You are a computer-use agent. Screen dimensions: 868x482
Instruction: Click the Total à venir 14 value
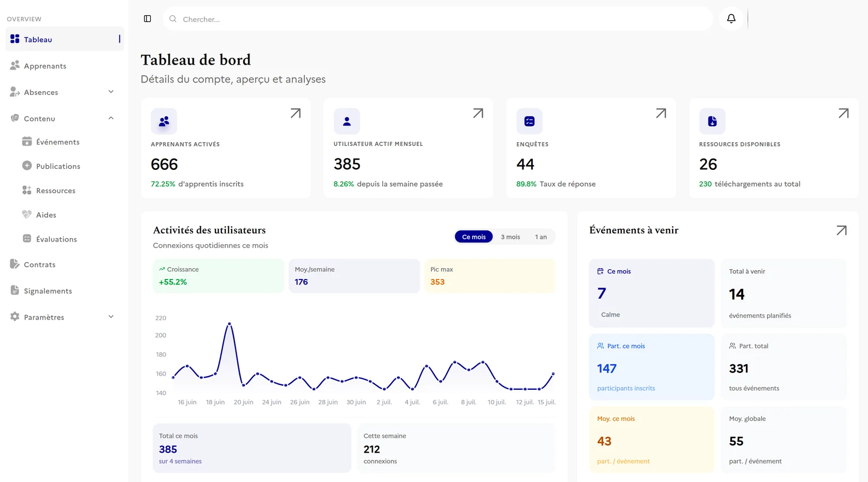(737, 294)
